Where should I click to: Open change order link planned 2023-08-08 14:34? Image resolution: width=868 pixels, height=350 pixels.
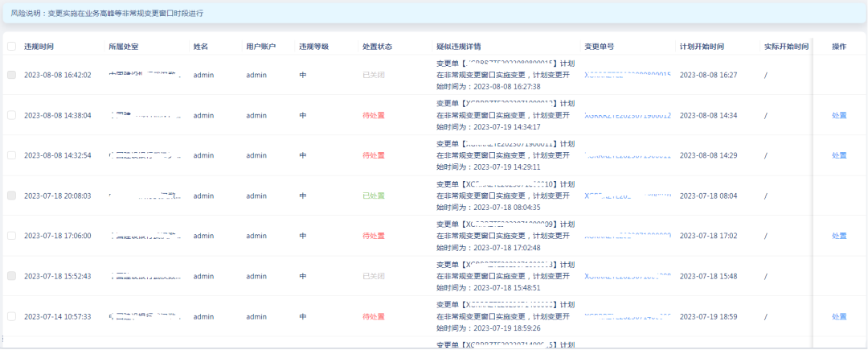tap(628, 115)
